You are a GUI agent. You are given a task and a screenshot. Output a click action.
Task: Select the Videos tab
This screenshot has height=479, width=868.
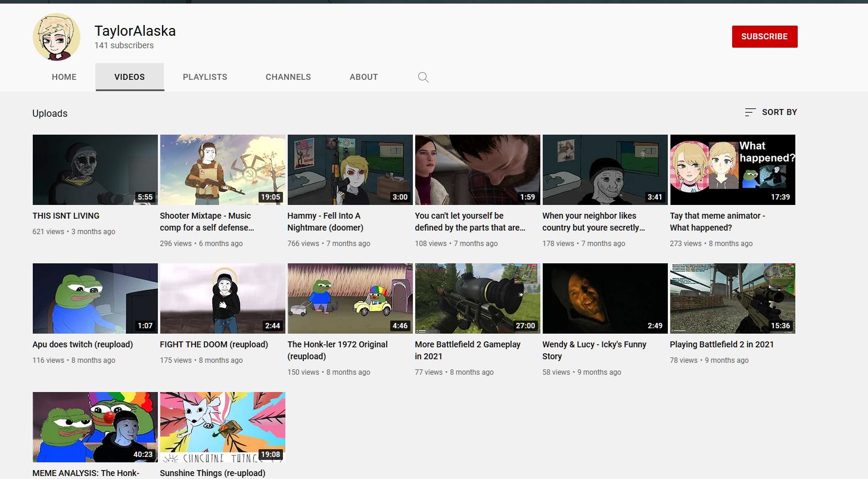pyautogui.click(x=130, y=77)
